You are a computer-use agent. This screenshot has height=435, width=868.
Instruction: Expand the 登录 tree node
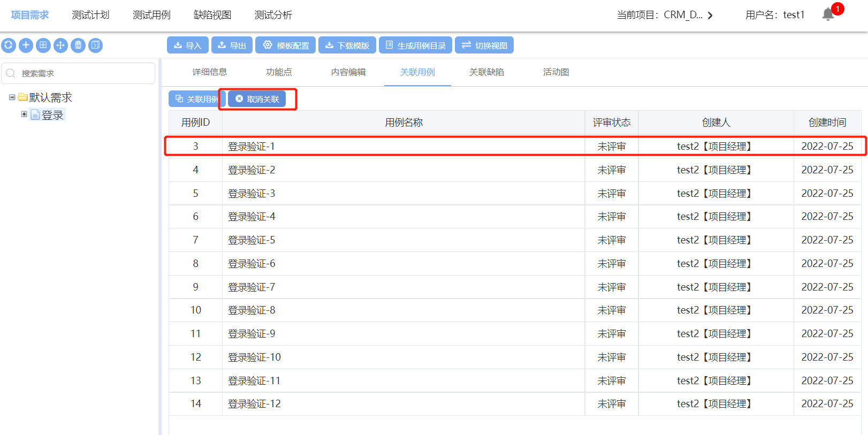click(24, 115)
